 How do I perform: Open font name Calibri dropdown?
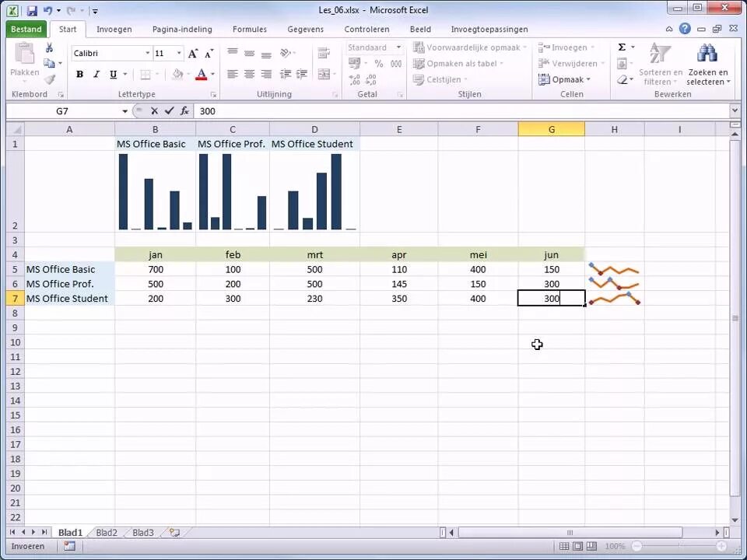tap(147, 54)
